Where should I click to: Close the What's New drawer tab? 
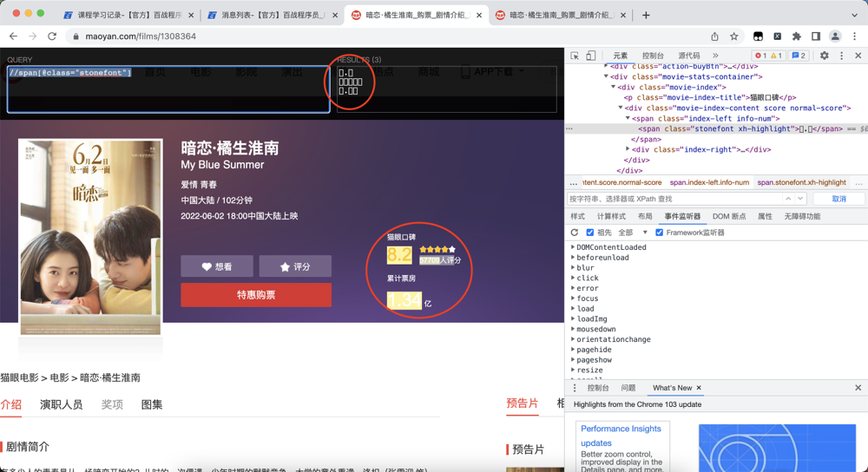pos(699,388)
